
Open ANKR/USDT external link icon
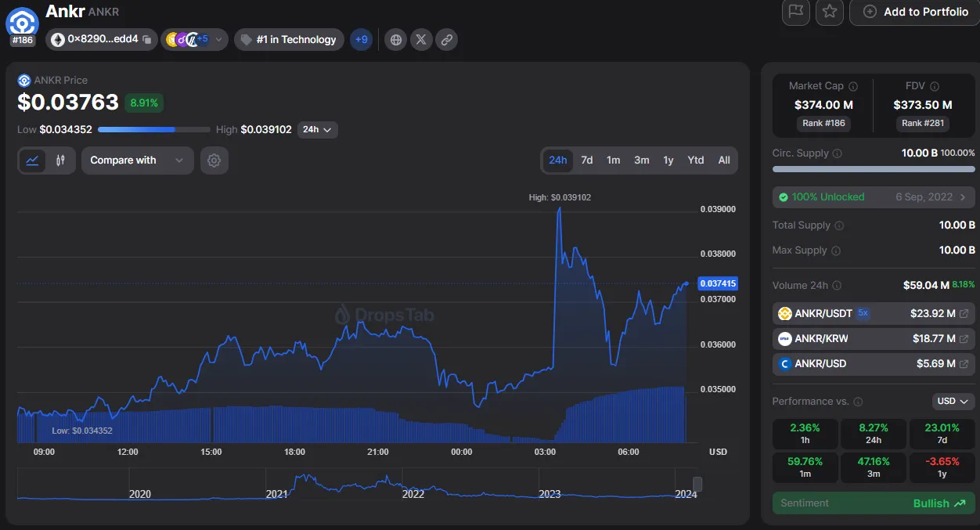coord(964,313)
